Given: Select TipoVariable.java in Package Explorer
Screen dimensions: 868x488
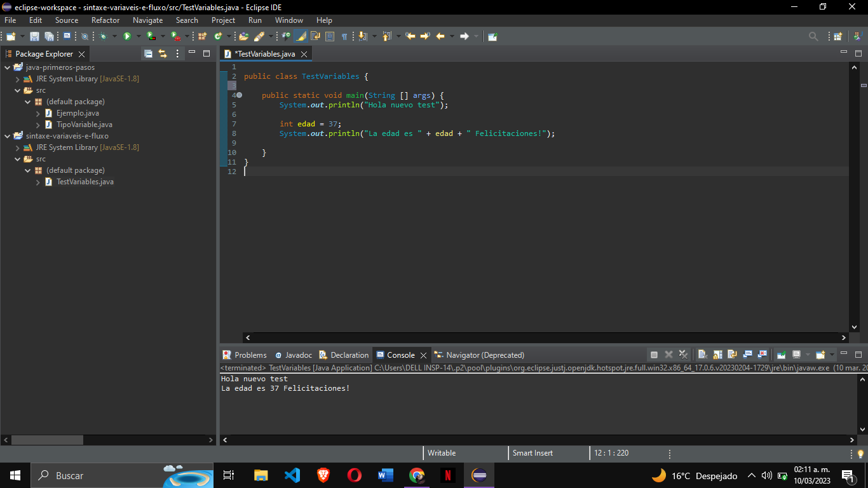Looking at the screenshot, I should pyautogui.click(x=84, y=125).
